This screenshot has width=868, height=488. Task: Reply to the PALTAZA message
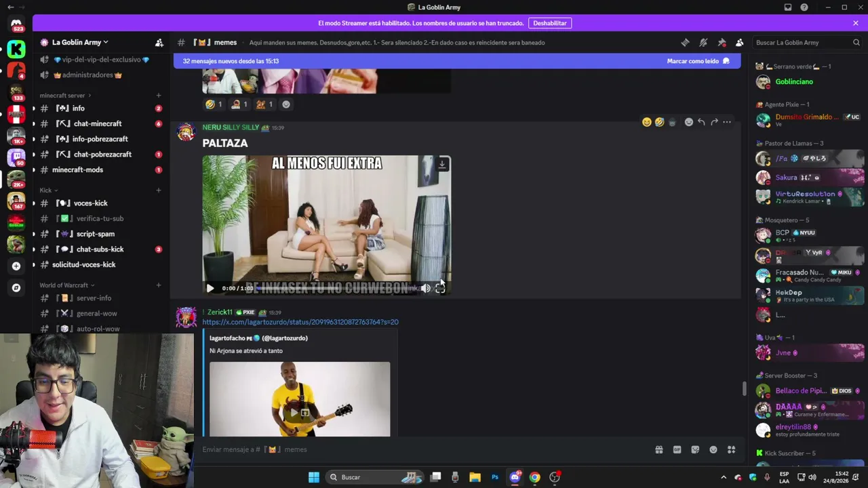(701, 122)
